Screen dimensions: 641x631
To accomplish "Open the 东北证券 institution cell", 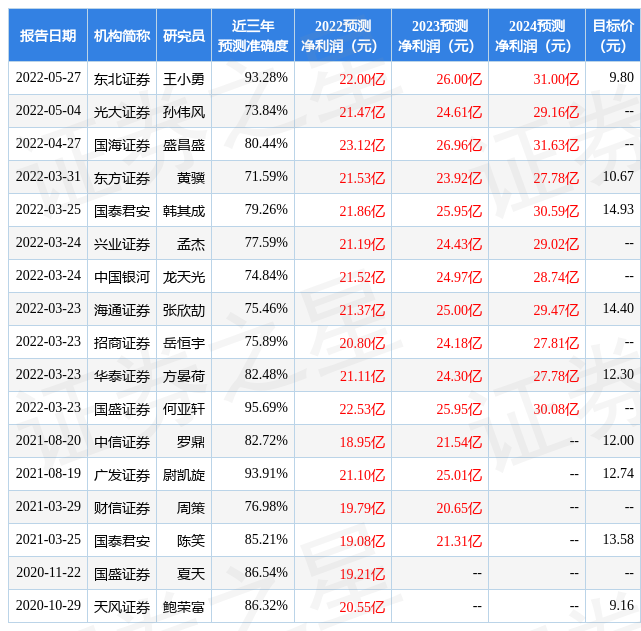I will pos(122,79).
